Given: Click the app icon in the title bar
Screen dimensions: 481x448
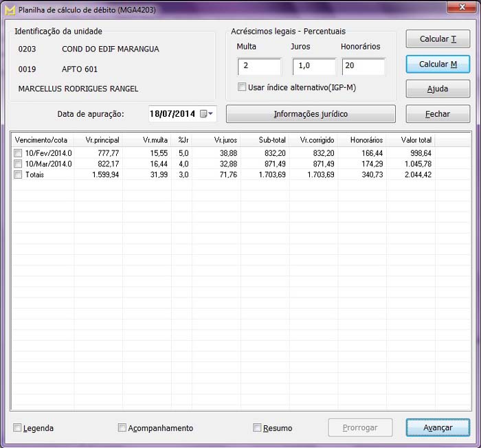Looking at the screenshot, I should point(10,8).
